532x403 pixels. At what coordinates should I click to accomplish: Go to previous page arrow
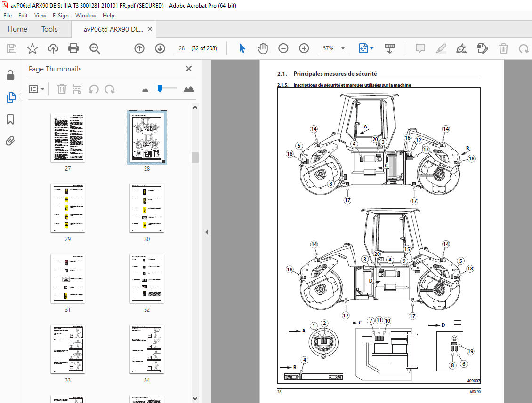(x=139, y=48)
